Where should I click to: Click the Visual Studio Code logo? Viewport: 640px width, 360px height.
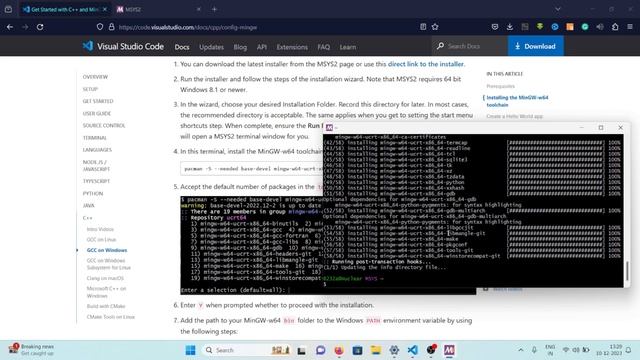(123, 46)
